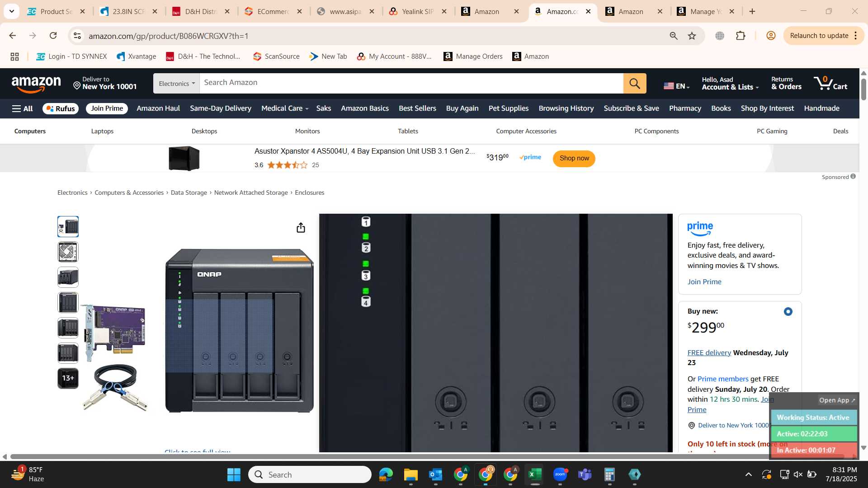Click Relaunch to update button
The image size is (868, 488).
[x=819, y=36]
